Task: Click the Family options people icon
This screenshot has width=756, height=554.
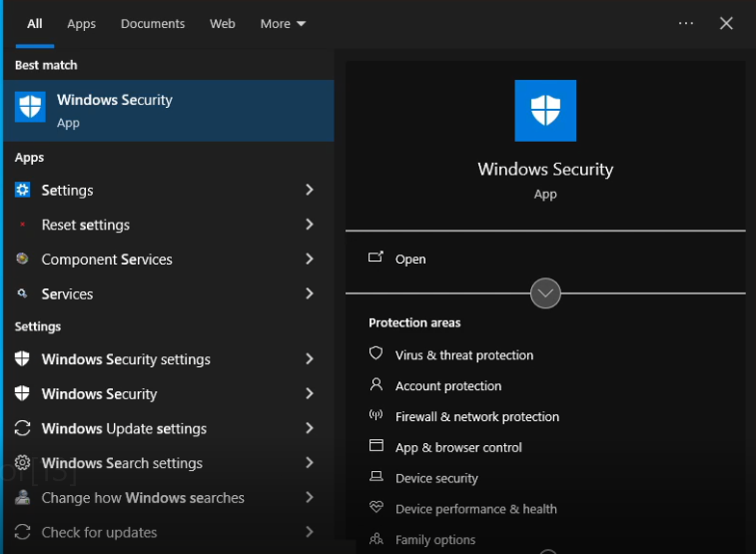Action: pos(377,539)
